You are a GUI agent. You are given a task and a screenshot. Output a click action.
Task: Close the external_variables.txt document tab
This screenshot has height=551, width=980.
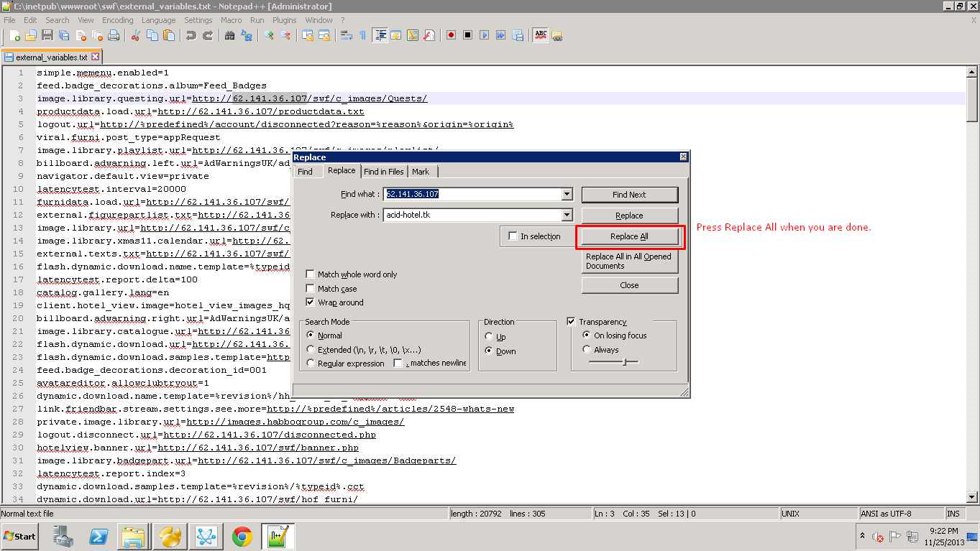pos(95,57)
